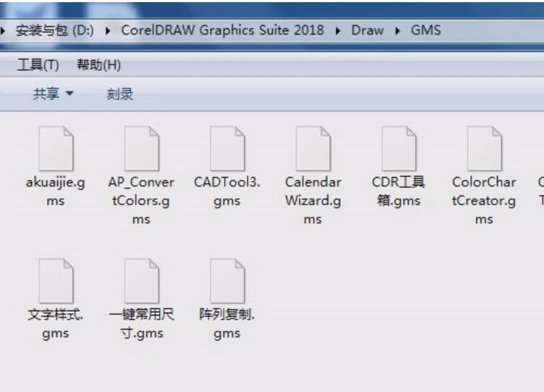Image resolution: width=544 pixels, height=392 pixels.
Task: Go to the Draw folder breadcrumb
Action: [367, 30]
